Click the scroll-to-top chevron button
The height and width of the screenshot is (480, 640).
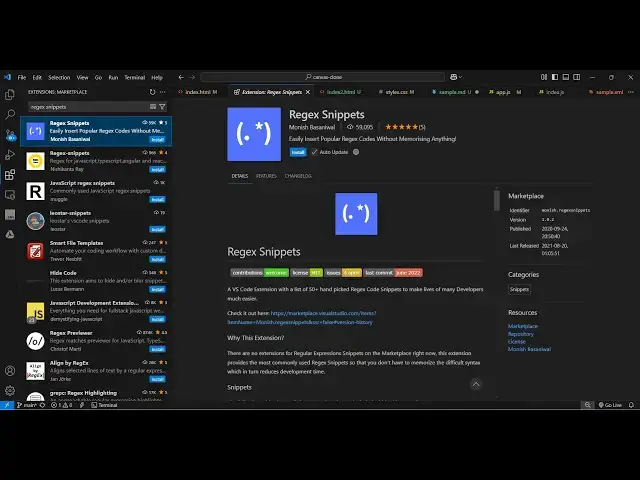point(476,384)
